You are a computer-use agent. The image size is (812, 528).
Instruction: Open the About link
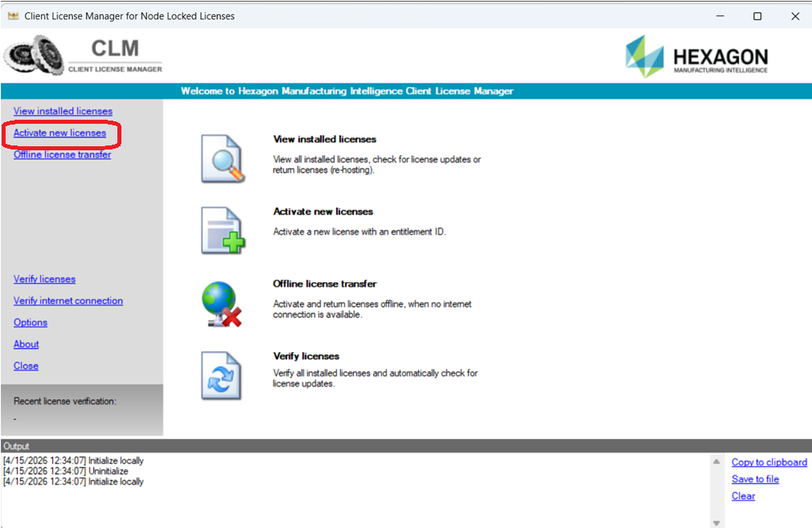(27, 344)
